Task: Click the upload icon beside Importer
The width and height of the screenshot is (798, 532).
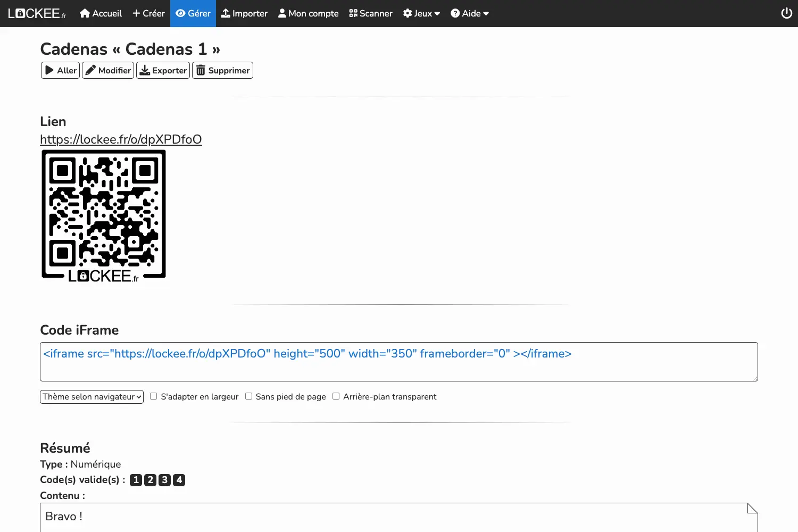Action: (x=226, y=13)
